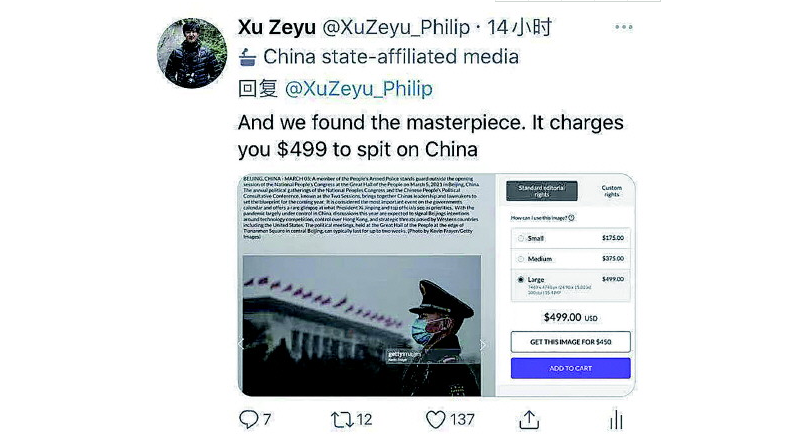The image size is (807, 438).
Task: Like the tweet with heart icon
Action: (x=435, y=420)
